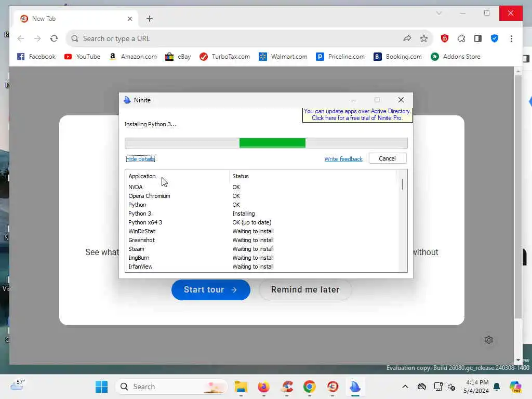Open File Explorer from the taskbar
This screenshot has height=399, width=532.
click(x=241, y=387)
